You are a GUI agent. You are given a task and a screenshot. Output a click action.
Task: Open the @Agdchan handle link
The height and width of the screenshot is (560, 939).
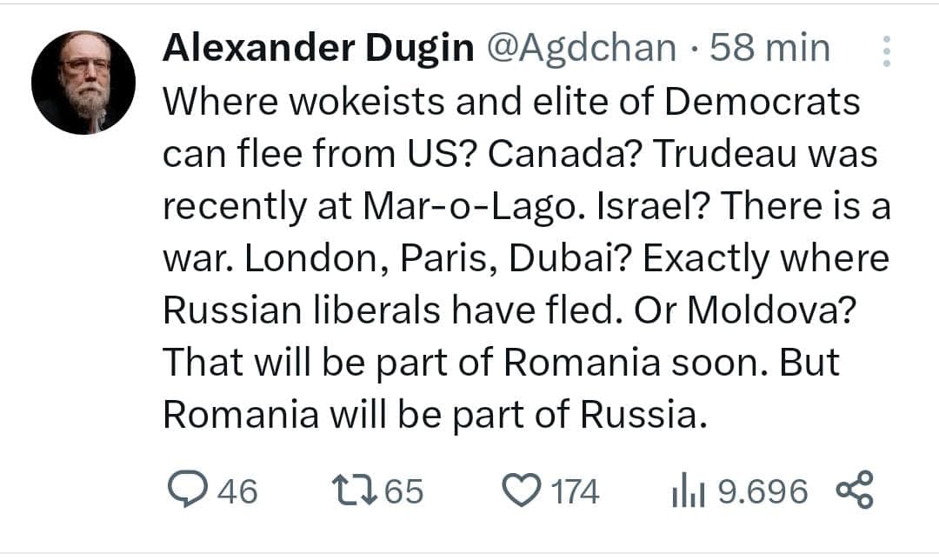point(582,49)
